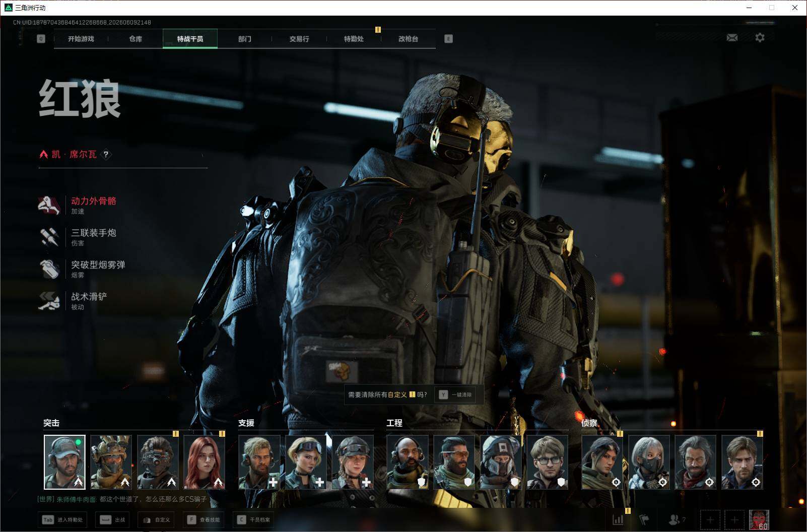Select the 战术滑铲 passive skill icon
807x532 pixels.
[x=49, y=301]
